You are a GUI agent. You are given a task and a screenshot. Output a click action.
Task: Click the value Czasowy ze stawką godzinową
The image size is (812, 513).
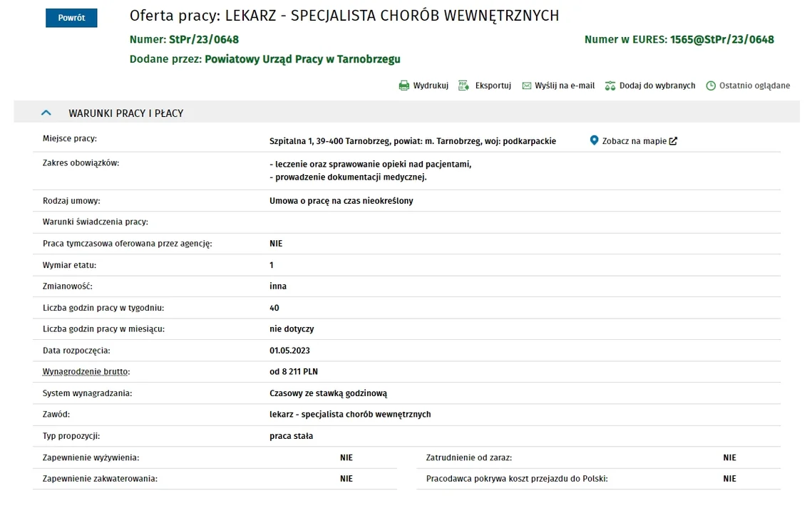(329, 393)
